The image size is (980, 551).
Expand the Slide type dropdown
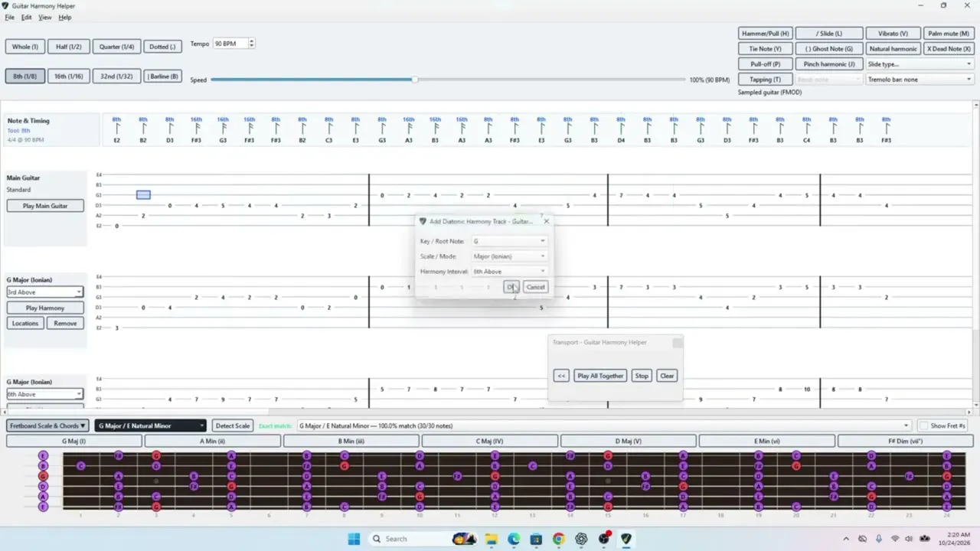click(x=920, y=64)
